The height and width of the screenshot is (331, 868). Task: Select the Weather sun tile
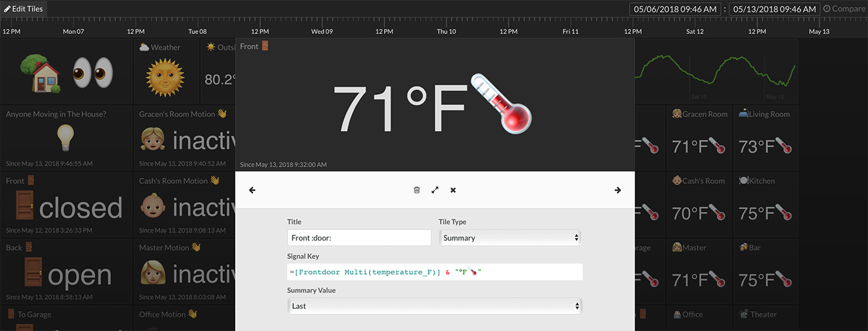pyautogui.click(x=166, y=72)
